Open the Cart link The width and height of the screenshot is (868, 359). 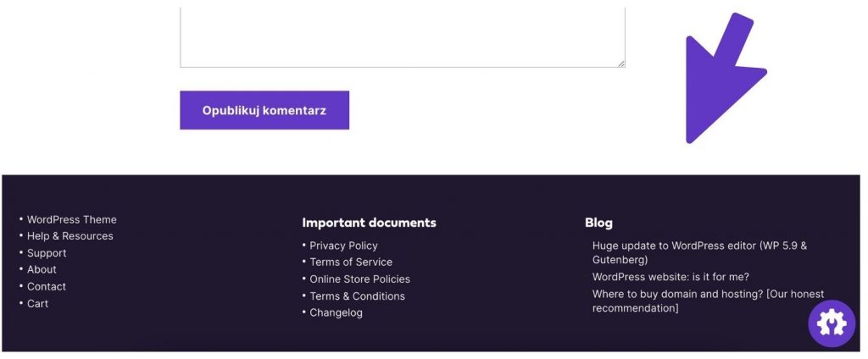click(x=37, y=304)
